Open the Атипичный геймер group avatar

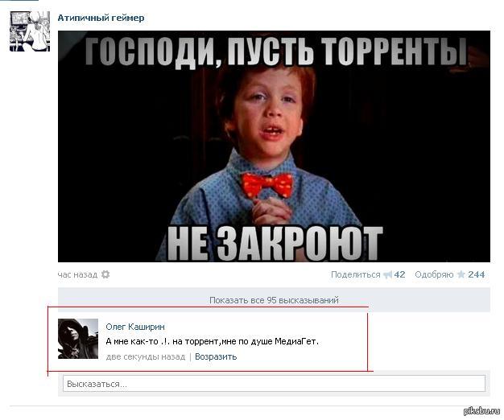click(x=30, y=31)
